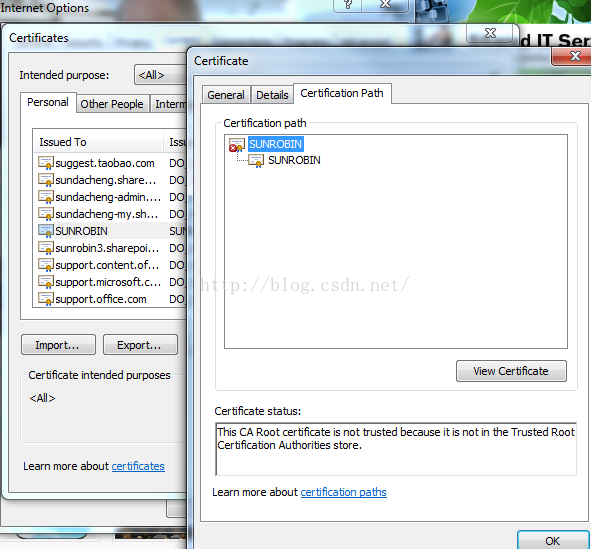Click certificate icon of SUNROBIN list row
This screenshot has width=591, height=549.
pos(46,231)
